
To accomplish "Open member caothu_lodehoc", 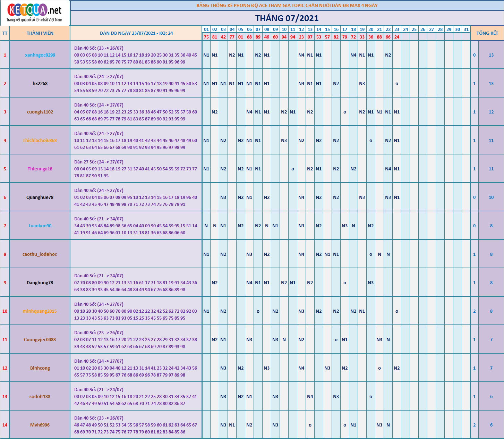I will 40,254.
